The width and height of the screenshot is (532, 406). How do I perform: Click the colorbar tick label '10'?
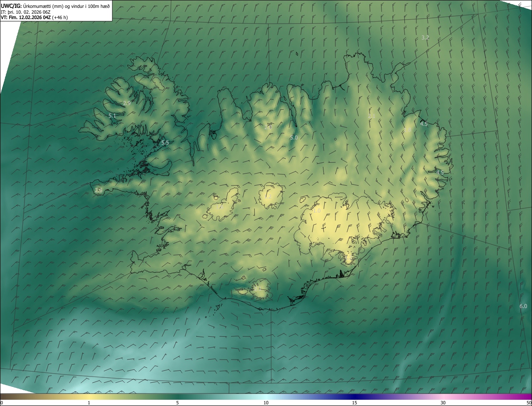266,403
